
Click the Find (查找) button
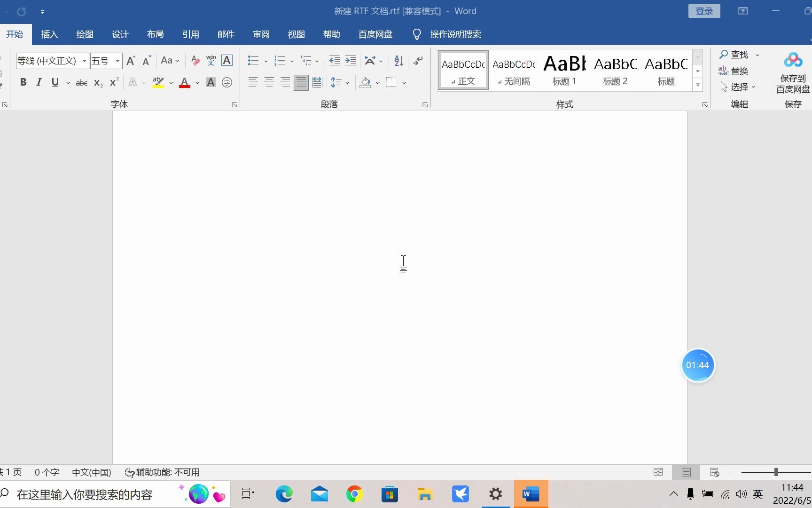click(x=734, y=55)
